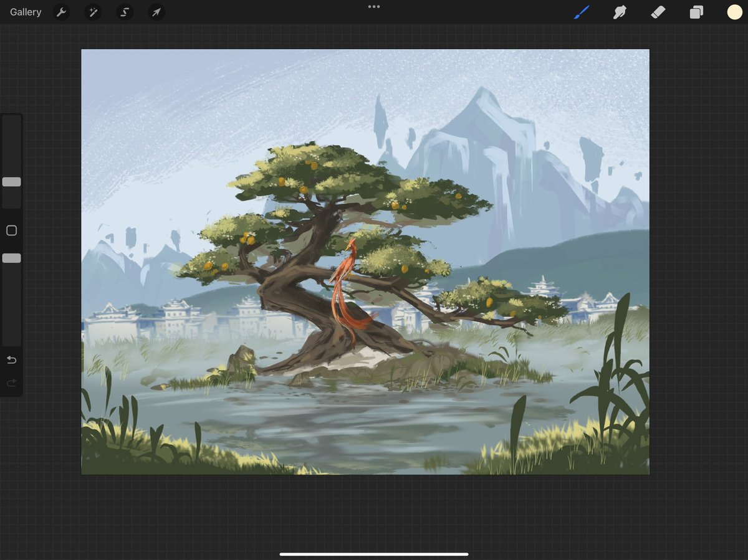Screen dimensions: 748x560
Task: Tap the square Modify button in sidebar
Action: (x=11, y=230)
